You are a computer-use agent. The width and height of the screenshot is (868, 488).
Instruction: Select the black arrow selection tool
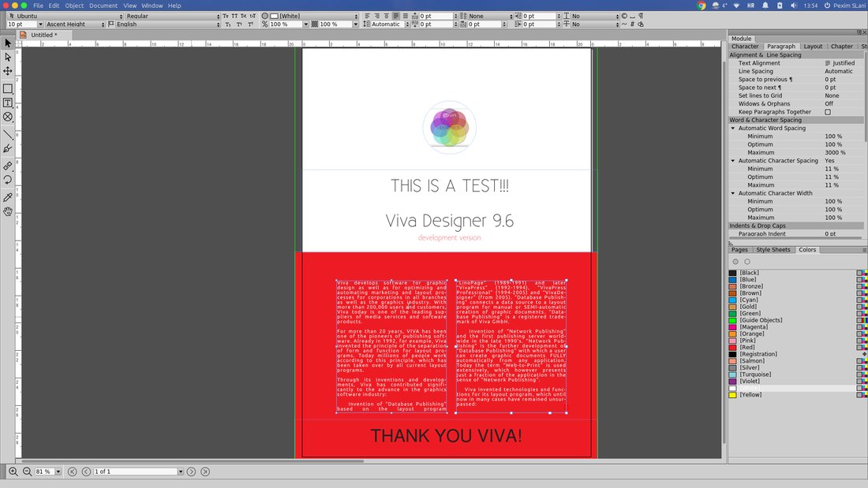pos(8,43)
